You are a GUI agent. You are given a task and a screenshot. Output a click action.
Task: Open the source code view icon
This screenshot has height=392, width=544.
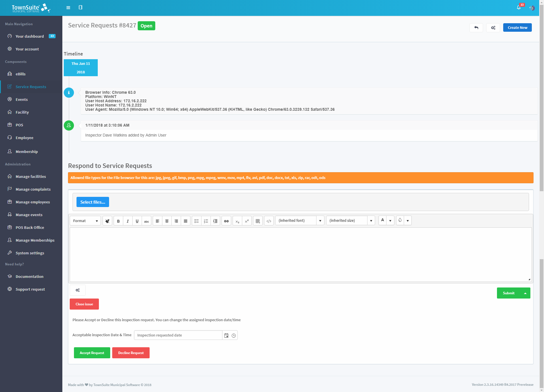tap(269, 221)
